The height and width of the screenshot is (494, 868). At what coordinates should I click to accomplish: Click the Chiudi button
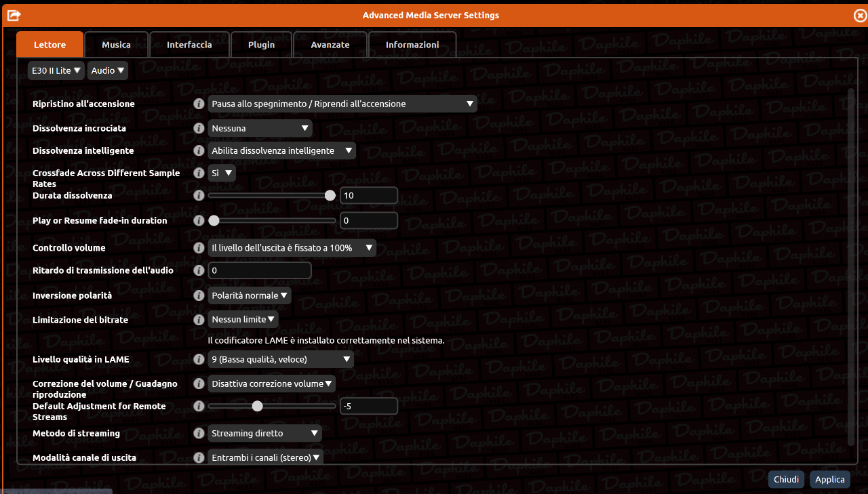pyautogui.click(x=787, y=479)
